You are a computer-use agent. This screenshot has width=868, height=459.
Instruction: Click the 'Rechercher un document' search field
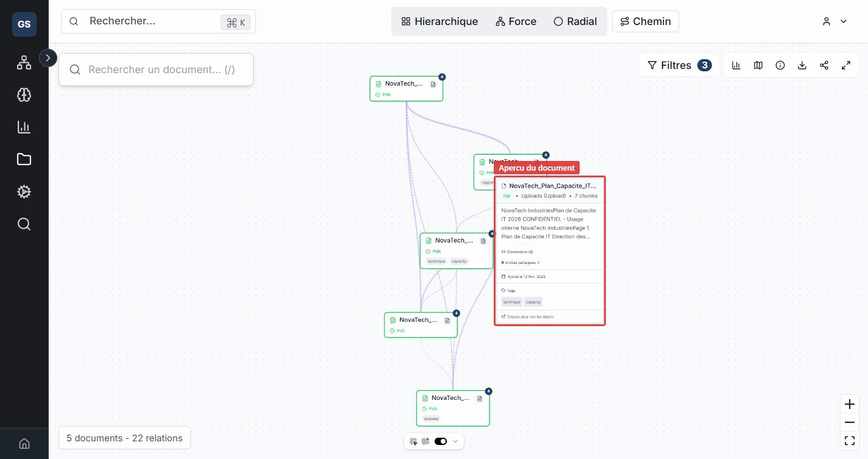[x=162, y=69]
